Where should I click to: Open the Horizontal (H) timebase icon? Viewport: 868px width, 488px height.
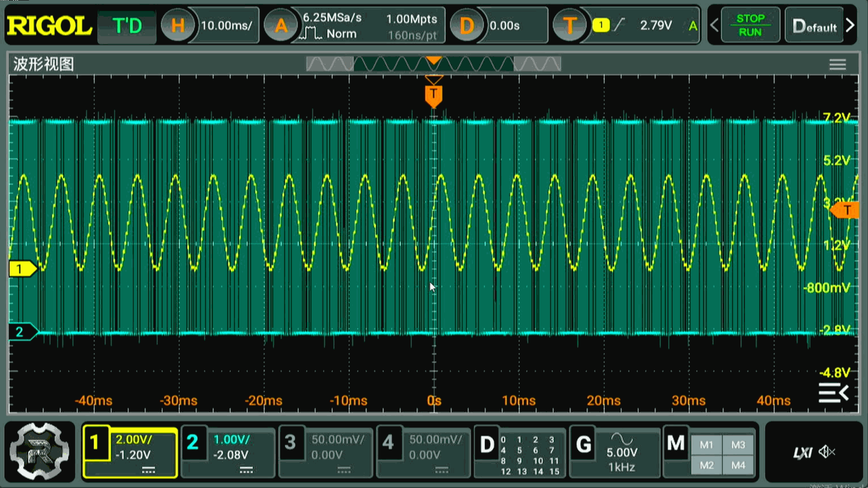pyautogui.click(x=178, y=26)
